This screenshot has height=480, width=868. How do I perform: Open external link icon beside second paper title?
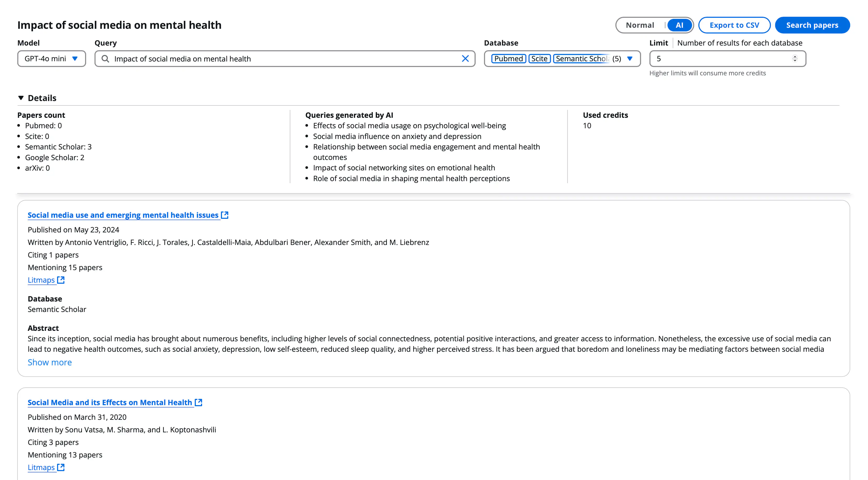point(198,403)
